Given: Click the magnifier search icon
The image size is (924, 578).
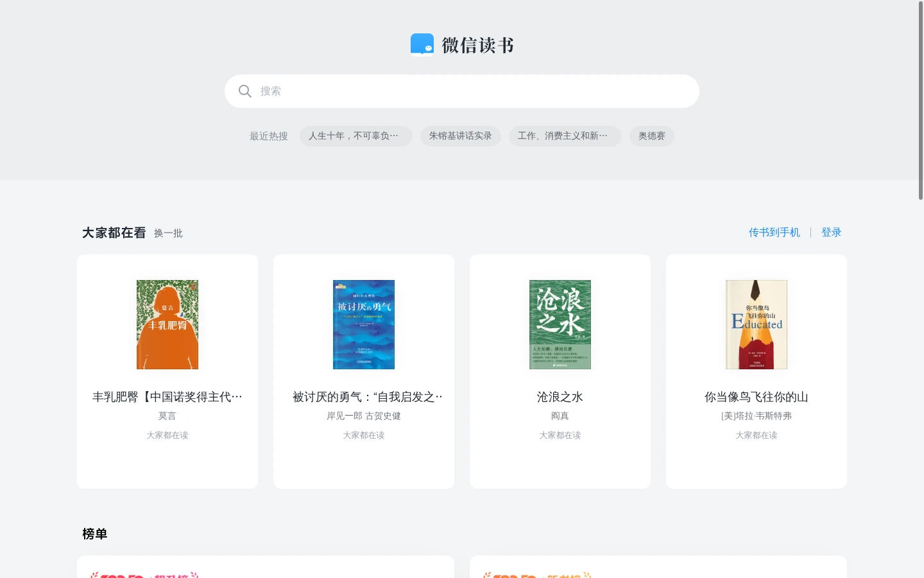Looking at the screenshot, I should click(x=244, y=91).
